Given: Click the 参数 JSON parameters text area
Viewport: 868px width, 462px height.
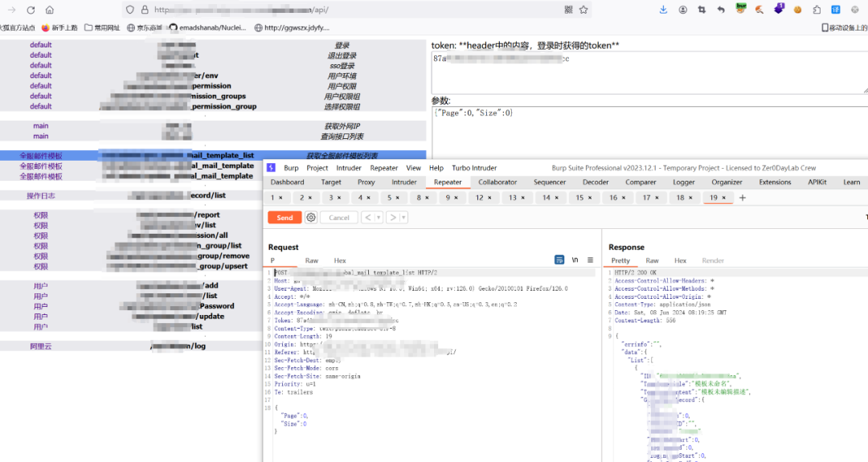Looking at the screenshot, I should pos(650,133).
